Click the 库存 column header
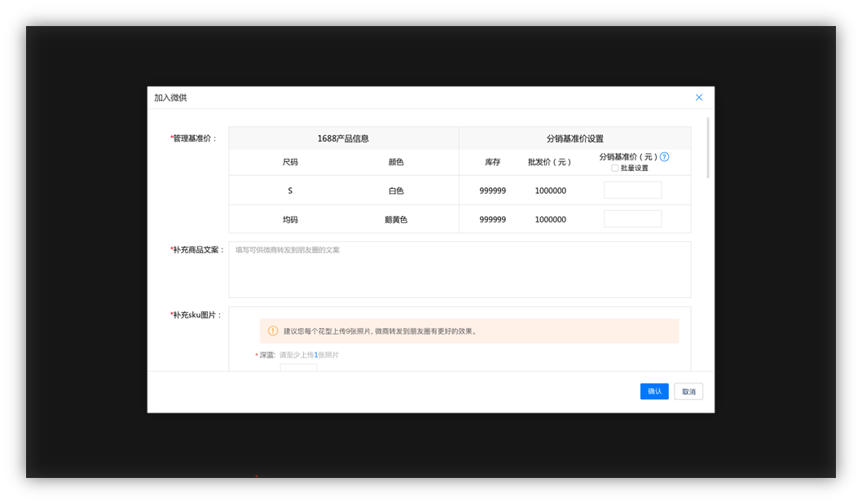This screenshot has width=862, height=504. click(492, 162)
